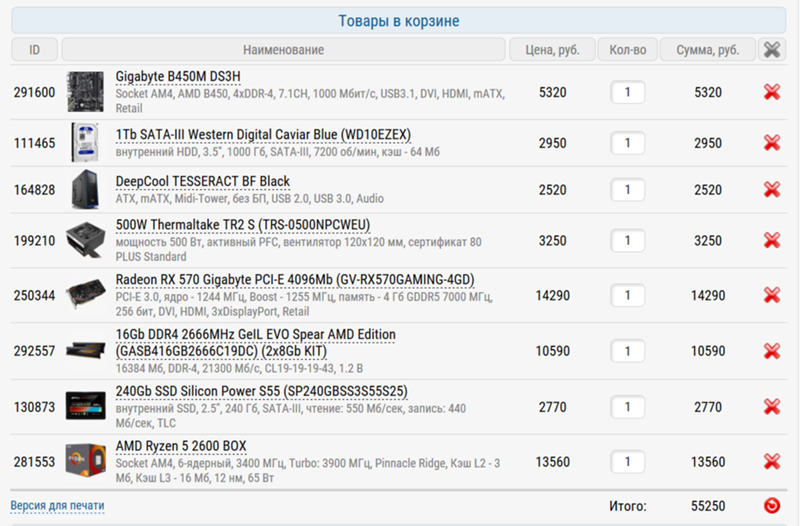
Task: Open Radeon RX 570 Gigabyte product link
Action: pyautogui.click(x=294, y=280)
